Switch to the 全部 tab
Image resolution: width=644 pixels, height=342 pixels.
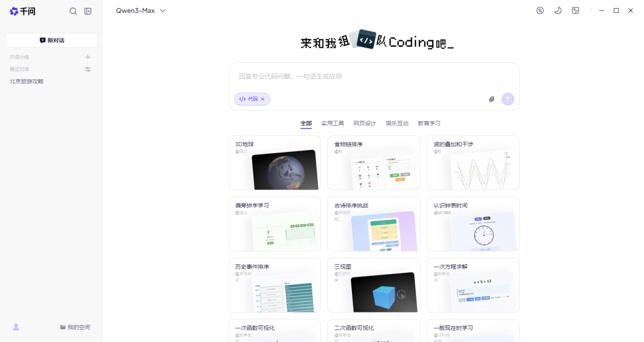point(306,123)
